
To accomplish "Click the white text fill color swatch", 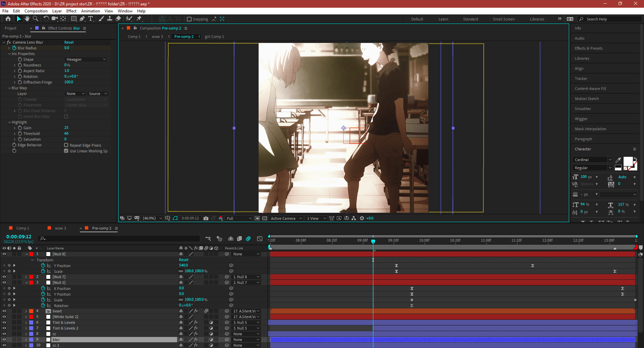I will [628, 162].
